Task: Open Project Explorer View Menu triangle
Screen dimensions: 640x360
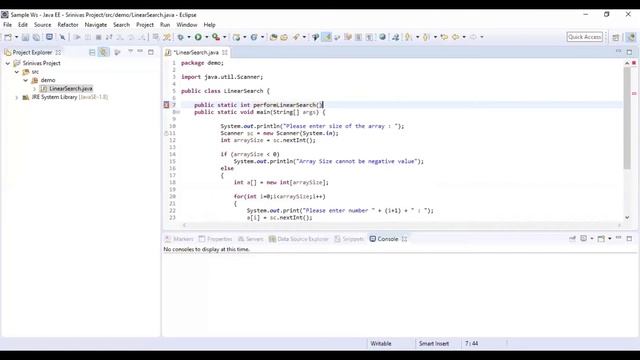Action: tap(131, 52)
